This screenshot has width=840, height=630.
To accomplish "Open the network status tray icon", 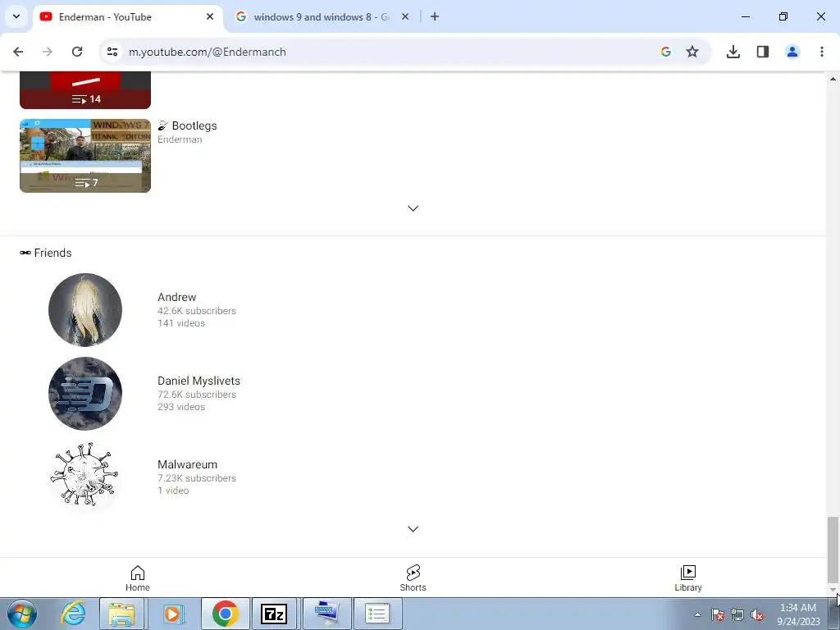I will [x=737, y=615].
